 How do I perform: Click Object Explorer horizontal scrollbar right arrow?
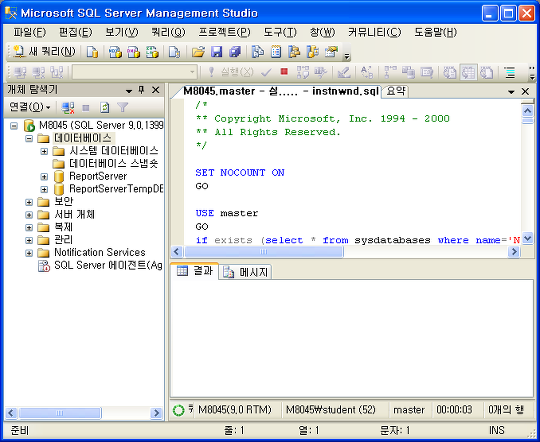157,413
